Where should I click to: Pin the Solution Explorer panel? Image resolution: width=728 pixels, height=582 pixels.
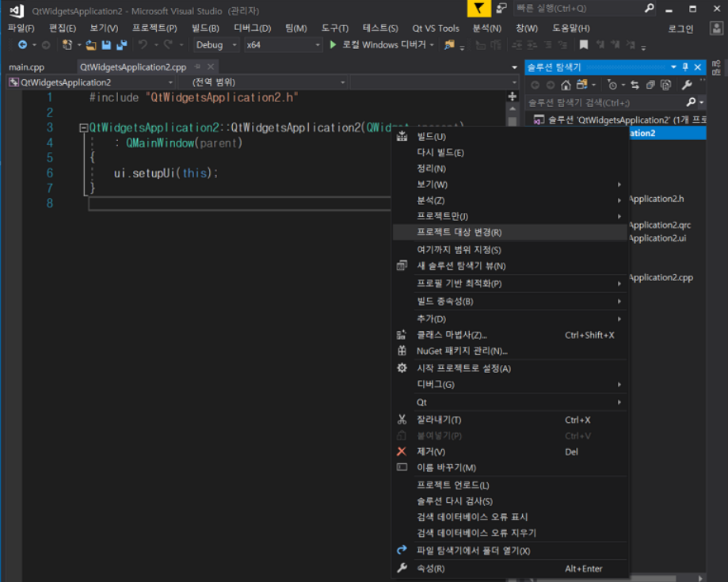(x=685, y=67)
